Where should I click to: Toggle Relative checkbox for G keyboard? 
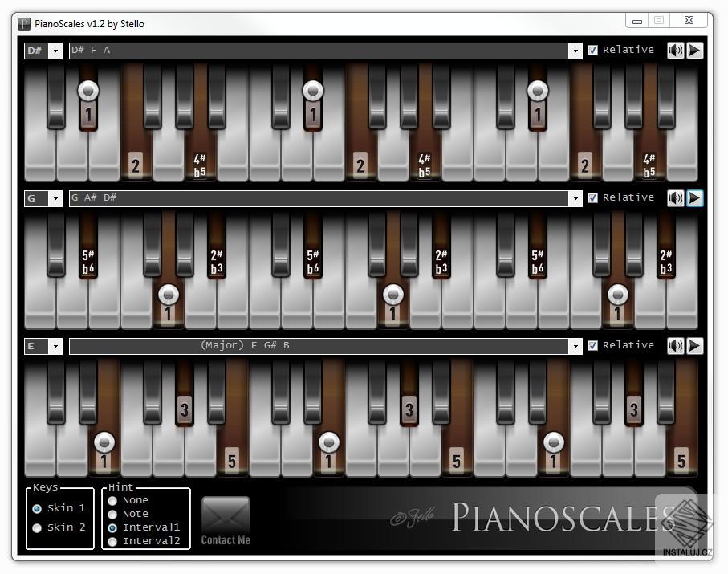click(592, 197)
